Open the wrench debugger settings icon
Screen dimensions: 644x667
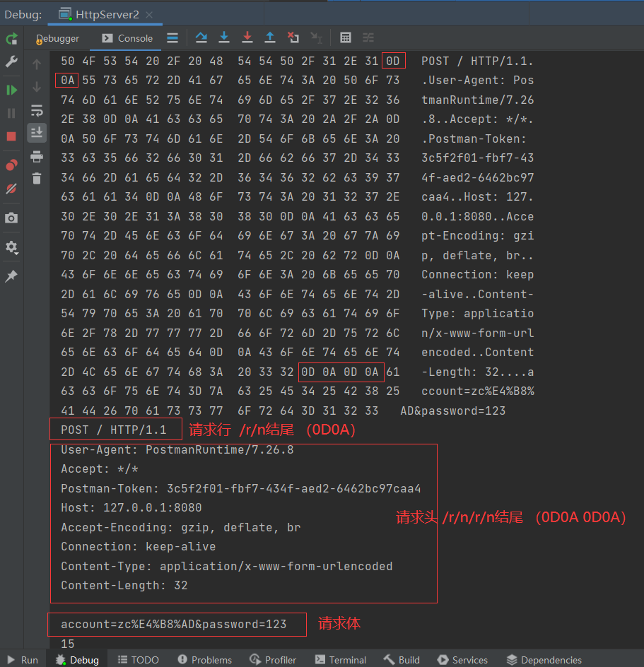pyautogui.click(x=11, y=61)
